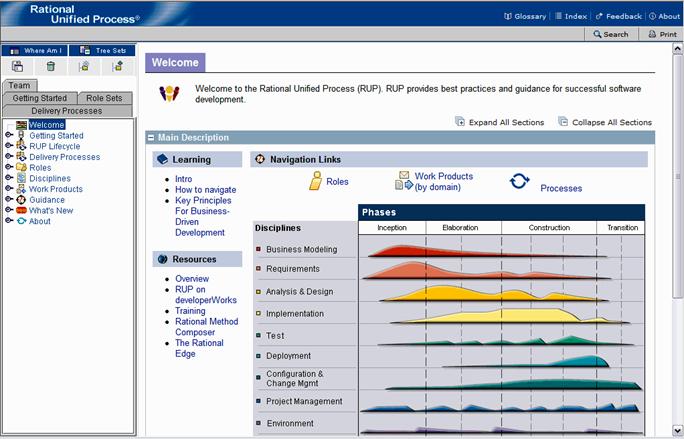
Task: Open the How to navigate link
Action: pyautogui.click(x=205, y=190)
